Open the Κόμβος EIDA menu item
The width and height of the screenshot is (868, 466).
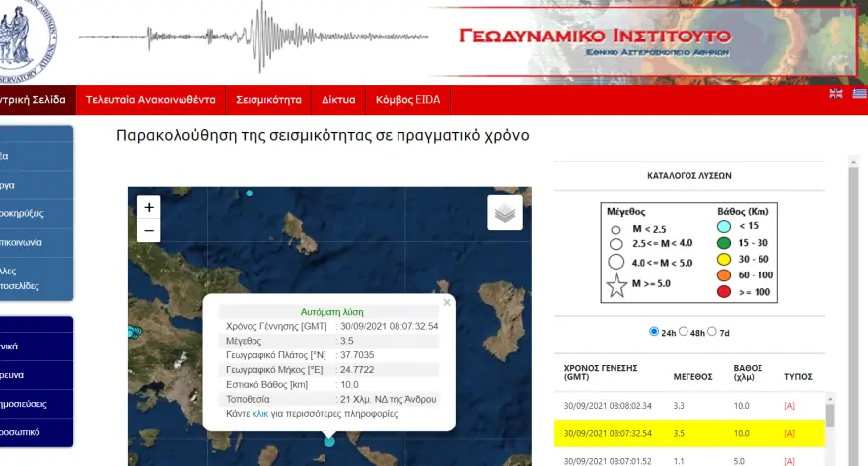(x=408, y=100)
